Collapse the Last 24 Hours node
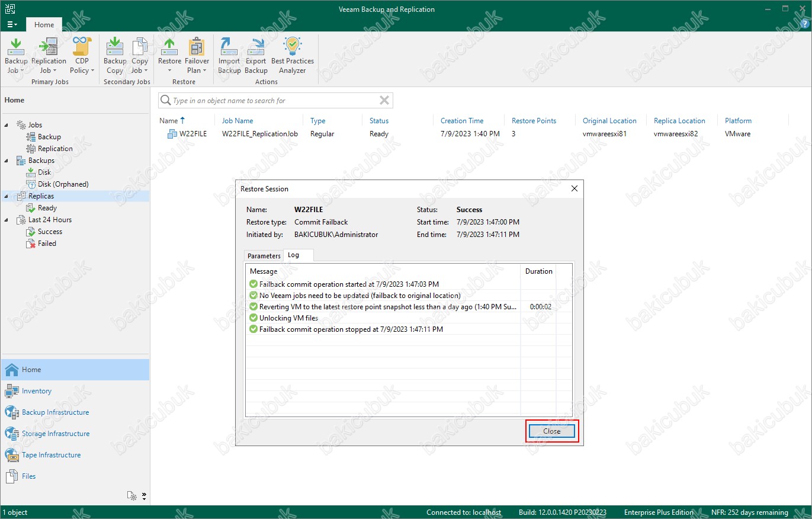The height and width of the screenshot is (519, 812). pos(7,220)
